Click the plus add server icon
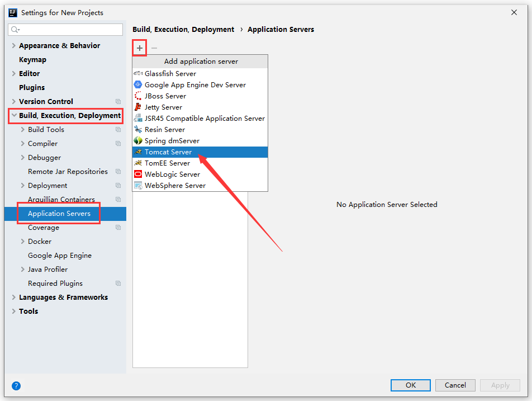The width and height of the screenshot is (532, 401). (x=140, y=48)
